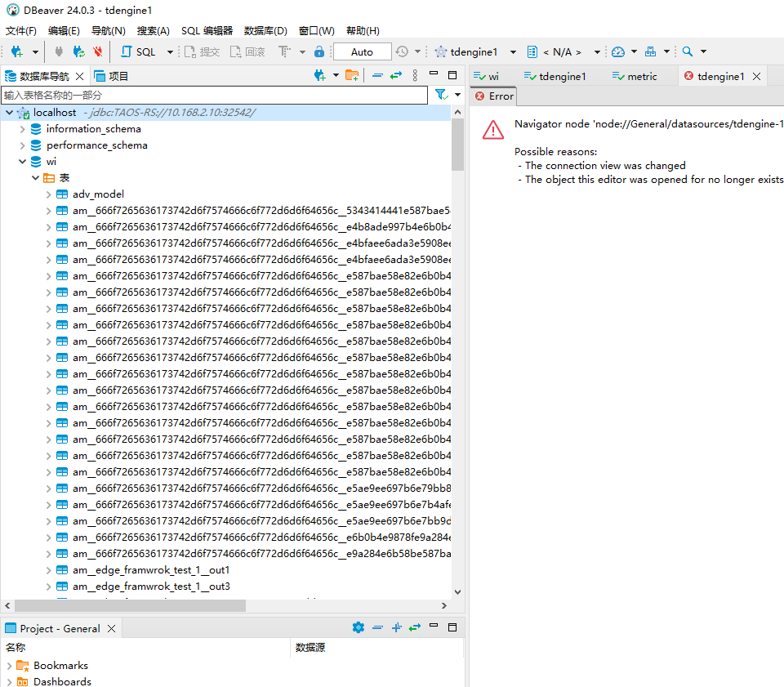Select table am_edge_framwrok_test_1_out3
This screenshot has height=687, width=784.
tap(151, 587)
